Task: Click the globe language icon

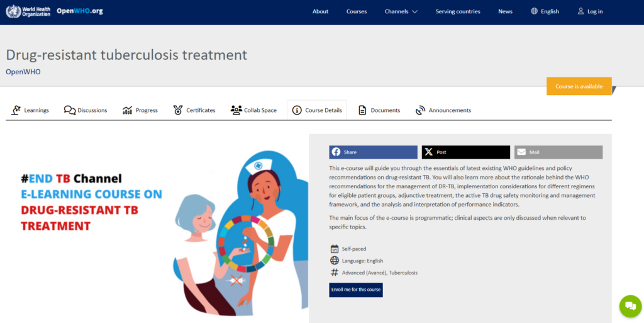Action: coord(535,11)
